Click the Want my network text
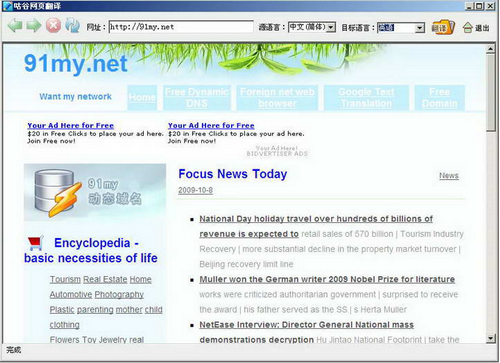Screen dimensions: 500x363 75,97
